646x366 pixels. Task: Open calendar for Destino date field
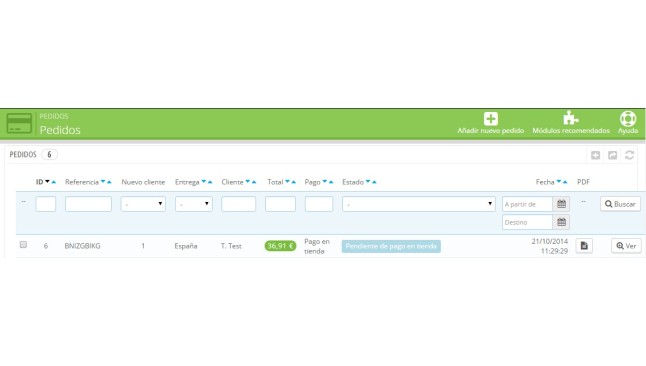click(x=561, y=222)
